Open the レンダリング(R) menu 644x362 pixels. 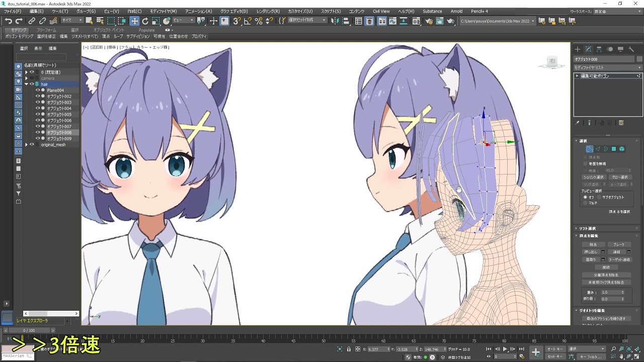click(268, 11)
